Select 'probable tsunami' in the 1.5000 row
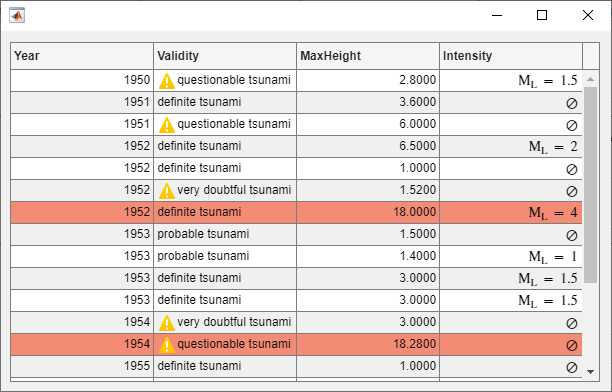This screenshot has width=612, height=392. [x=203, y=234]
